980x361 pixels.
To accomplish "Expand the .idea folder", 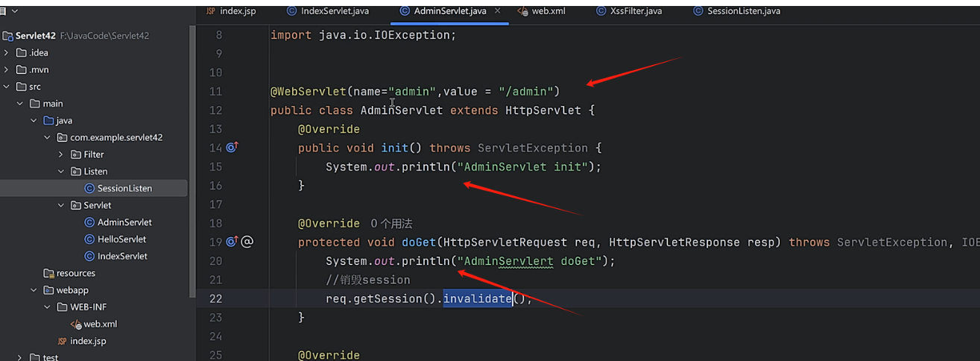I will [7, 52].
